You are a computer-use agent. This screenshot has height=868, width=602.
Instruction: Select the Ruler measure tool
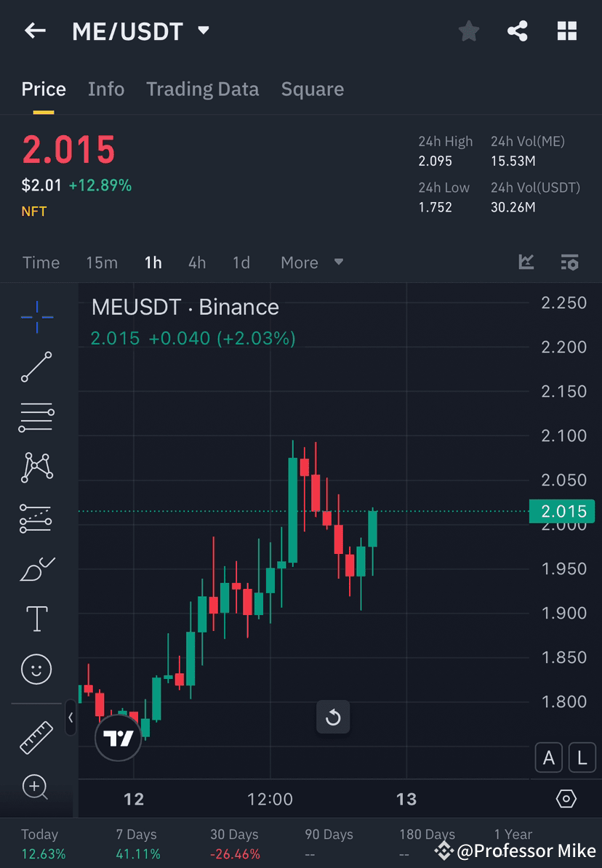(36, 736)
